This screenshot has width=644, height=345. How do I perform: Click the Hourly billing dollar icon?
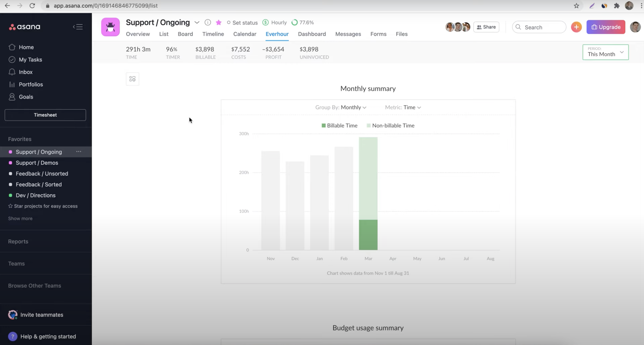coord(266,23)
